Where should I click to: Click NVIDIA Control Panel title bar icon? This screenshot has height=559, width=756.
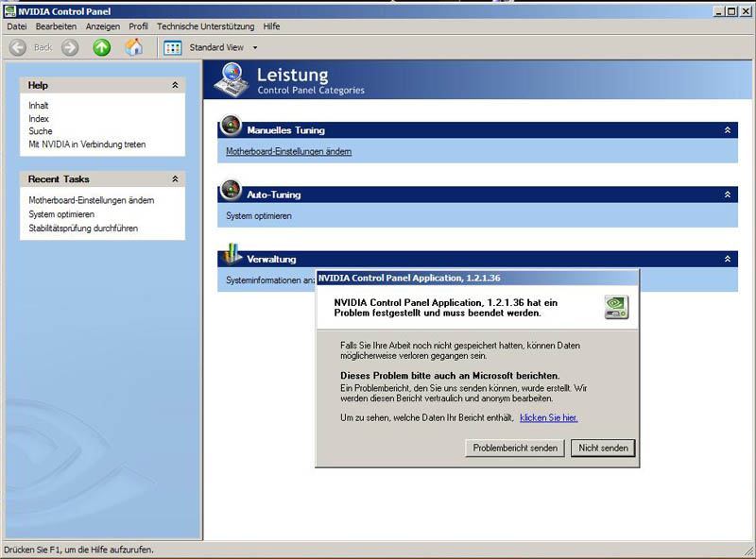[9, 11]
